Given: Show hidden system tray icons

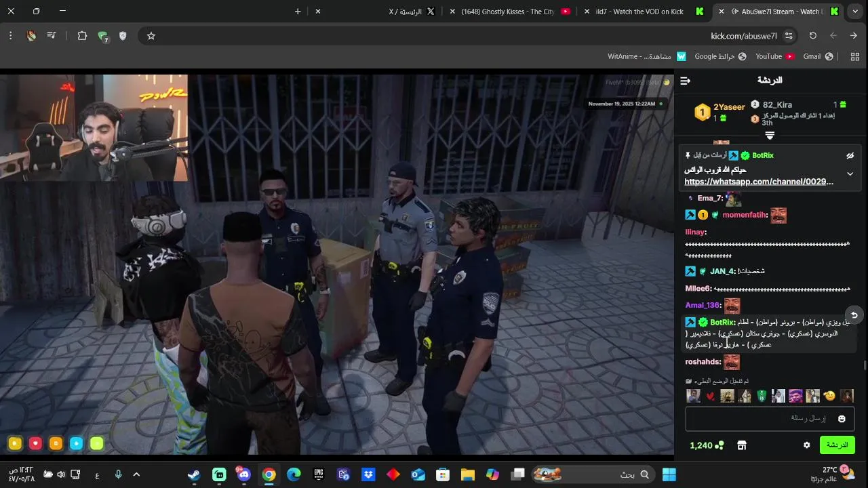Looking at the screenshot, I should click(136, 474).
